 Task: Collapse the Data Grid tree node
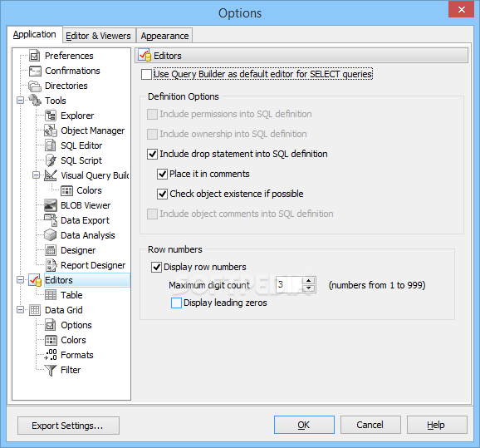point(20,310)
